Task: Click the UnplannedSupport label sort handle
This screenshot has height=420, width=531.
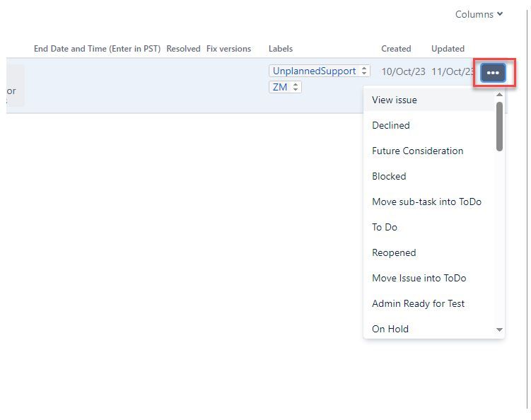Action: pyautogui.click(x=364, y=71)
